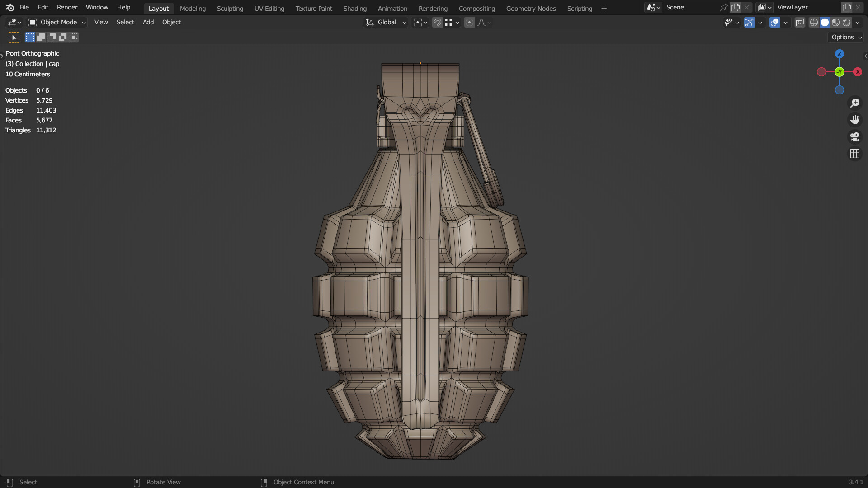Click the Toggle X-Ray icon
868x488 pixels.
pyautogui.click(x=800, y=22)
